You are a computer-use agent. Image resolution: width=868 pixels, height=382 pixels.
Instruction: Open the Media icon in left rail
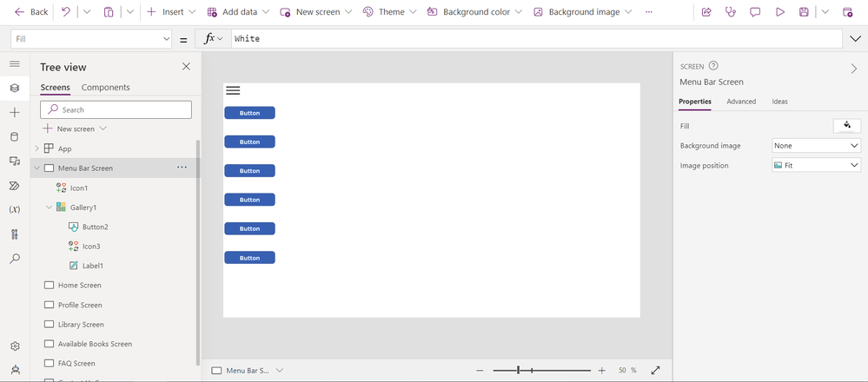tap(15, 161)
